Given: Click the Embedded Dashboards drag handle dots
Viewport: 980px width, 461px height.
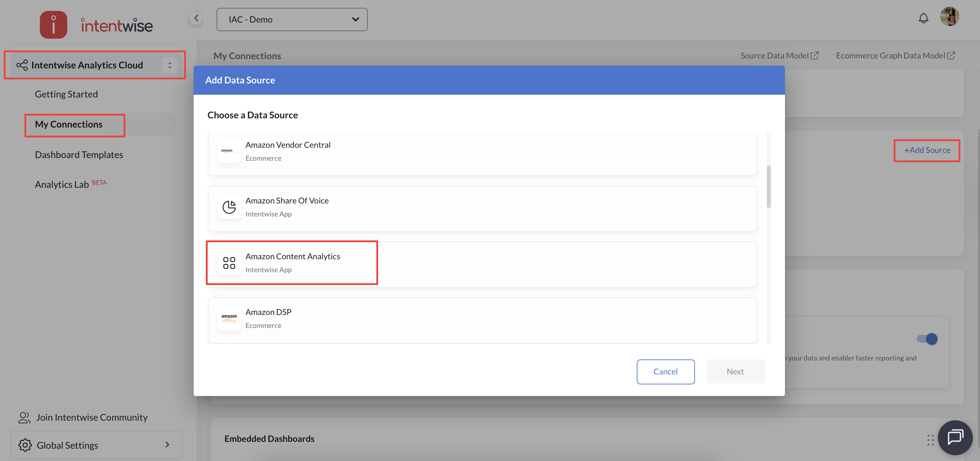Looking at the screenshot, I should pyautogui.click(x=930, y=440).
